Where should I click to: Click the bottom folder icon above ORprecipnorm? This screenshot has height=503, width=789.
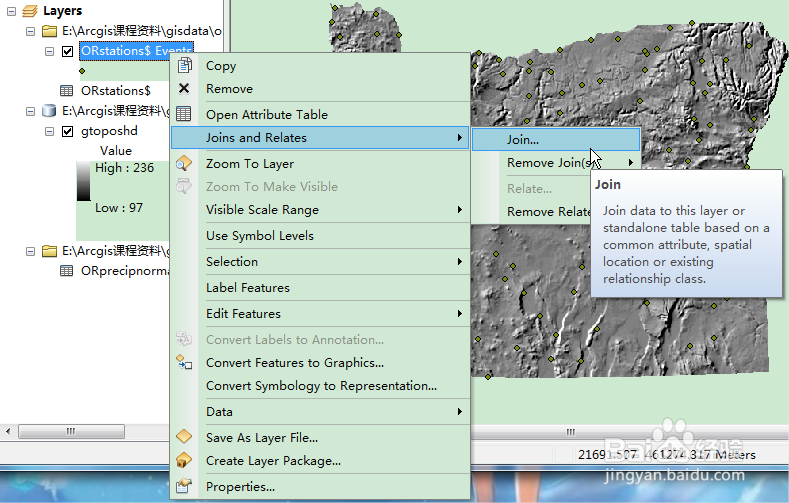[49, 250]
